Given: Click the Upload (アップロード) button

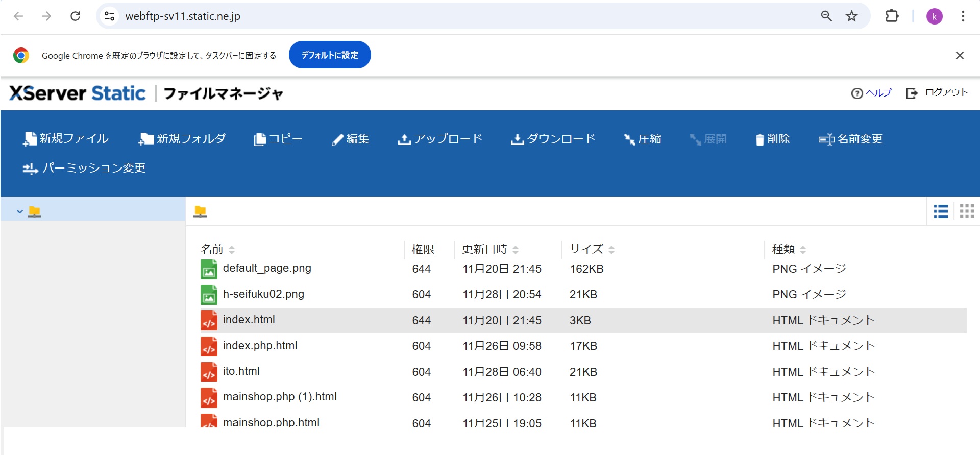Looking at the screenshot, I should pos(440,139).
